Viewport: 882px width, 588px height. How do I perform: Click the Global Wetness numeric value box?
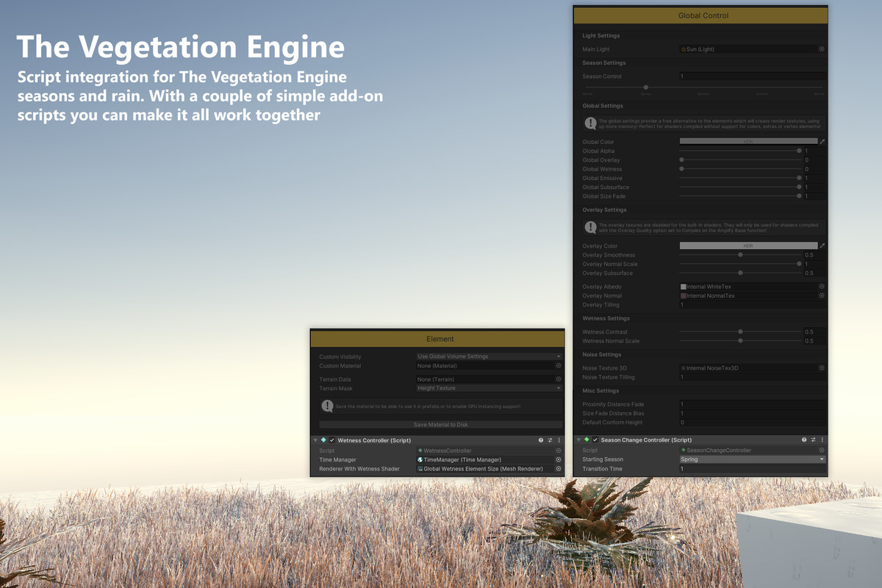click(814, 169)
